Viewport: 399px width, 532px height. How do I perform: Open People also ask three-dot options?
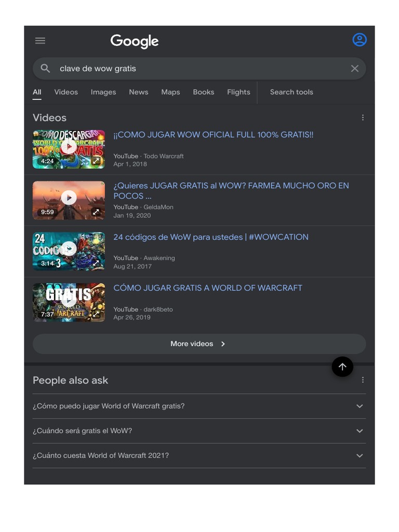pos(363,380)
